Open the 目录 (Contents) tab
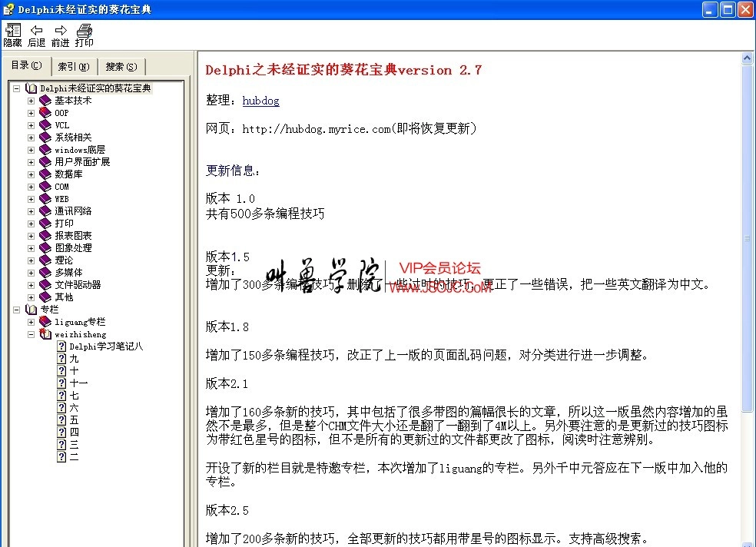 tap(26, 65)
